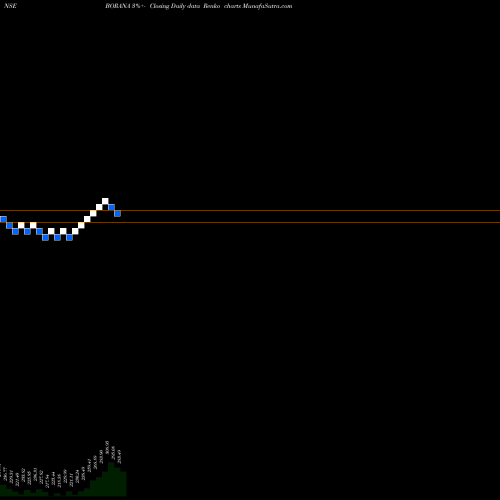Select the topmost white Renko brick

pos(105,201)
